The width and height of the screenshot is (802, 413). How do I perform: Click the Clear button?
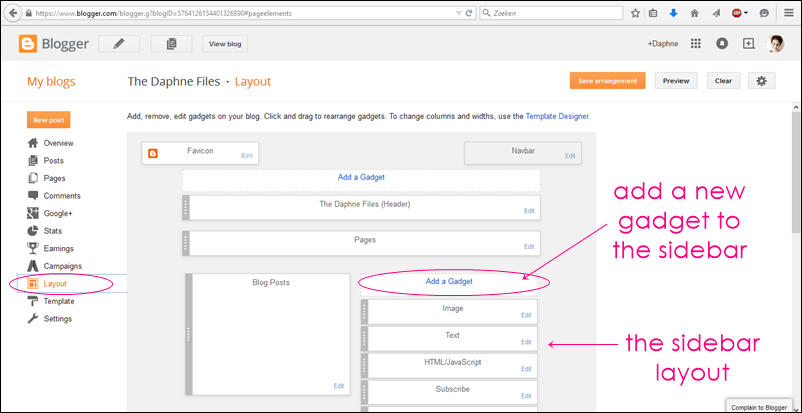click(x=723, y=81)
